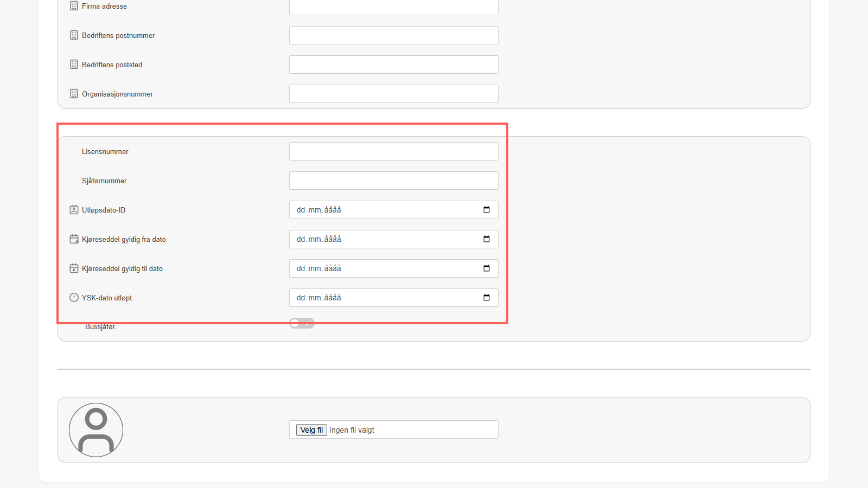This screenshot has width=868, height=488.
Task: Click the Utløpsdato-ID date field
Action: pyautogui.click(x=394, y=210)
